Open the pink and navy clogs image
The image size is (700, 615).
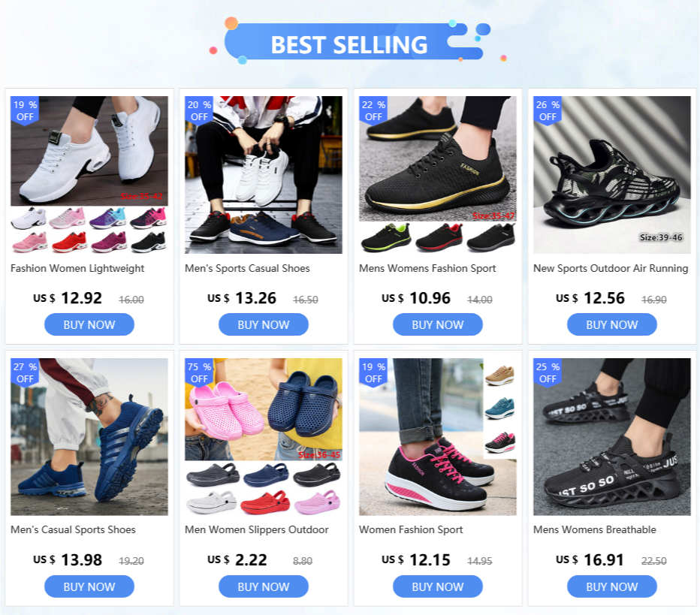[x=264, y=437]
